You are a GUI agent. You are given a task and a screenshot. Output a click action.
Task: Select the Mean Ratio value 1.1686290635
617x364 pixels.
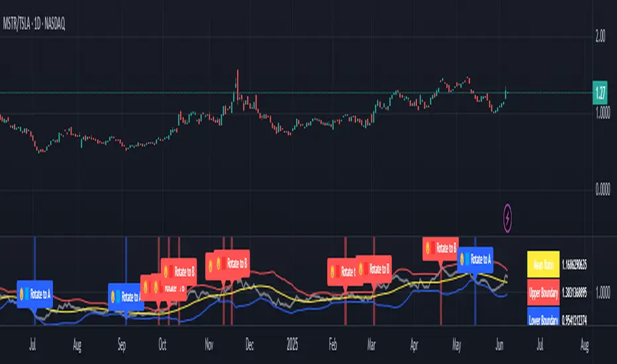(x=575, y=265)
